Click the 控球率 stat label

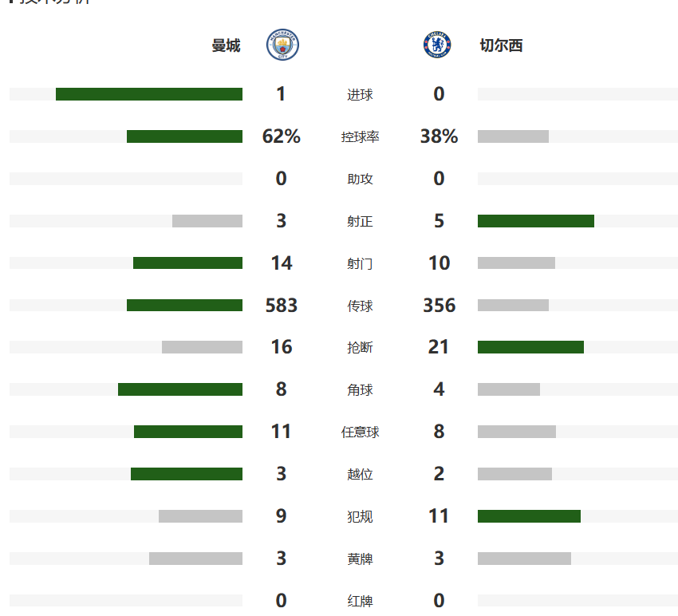point(360,137)
